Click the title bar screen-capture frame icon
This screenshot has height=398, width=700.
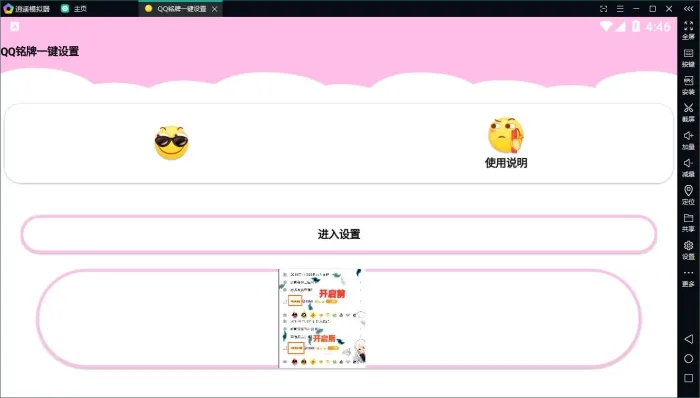point(604,8)
